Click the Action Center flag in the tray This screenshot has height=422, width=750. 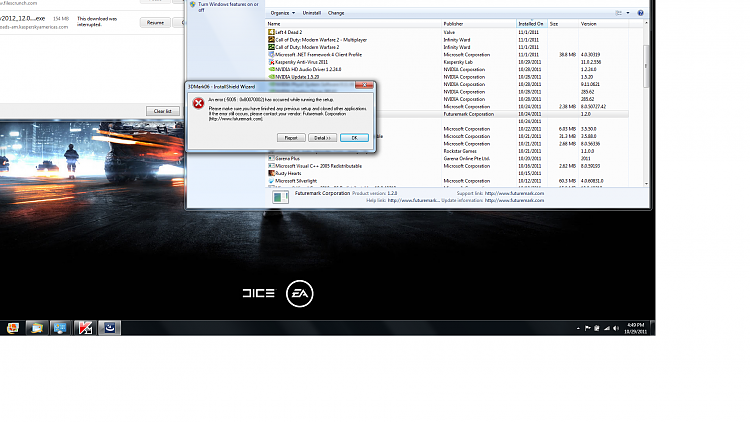587,328
